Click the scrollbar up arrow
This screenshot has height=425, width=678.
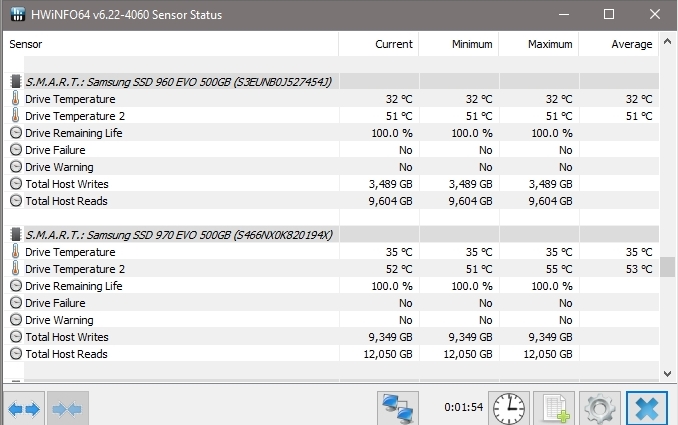[667, 42]
